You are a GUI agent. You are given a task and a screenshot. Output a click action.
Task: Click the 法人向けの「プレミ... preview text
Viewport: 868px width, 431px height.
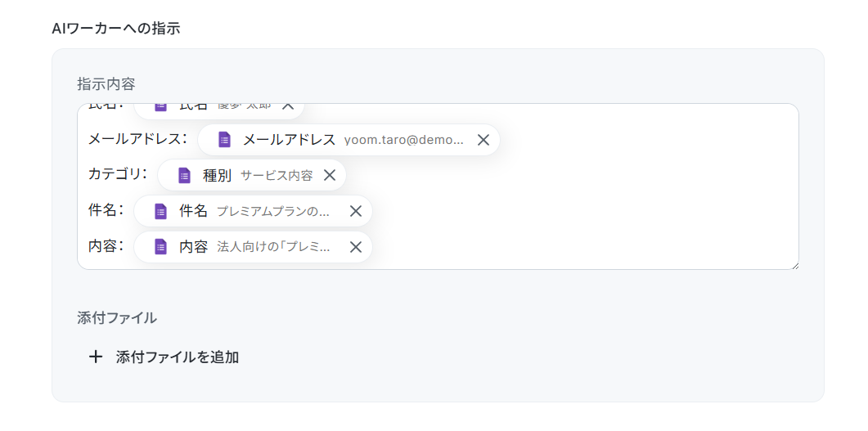point(273,246)
